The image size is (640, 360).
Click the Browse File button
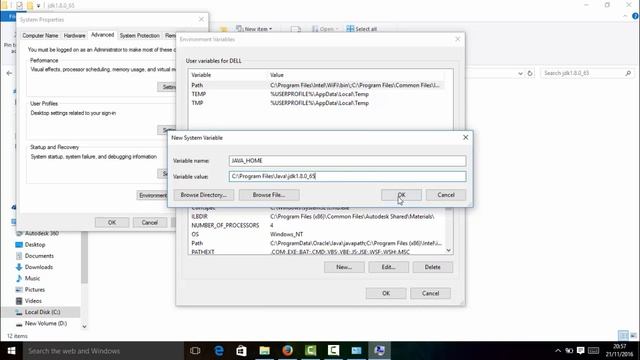point(269,195)
